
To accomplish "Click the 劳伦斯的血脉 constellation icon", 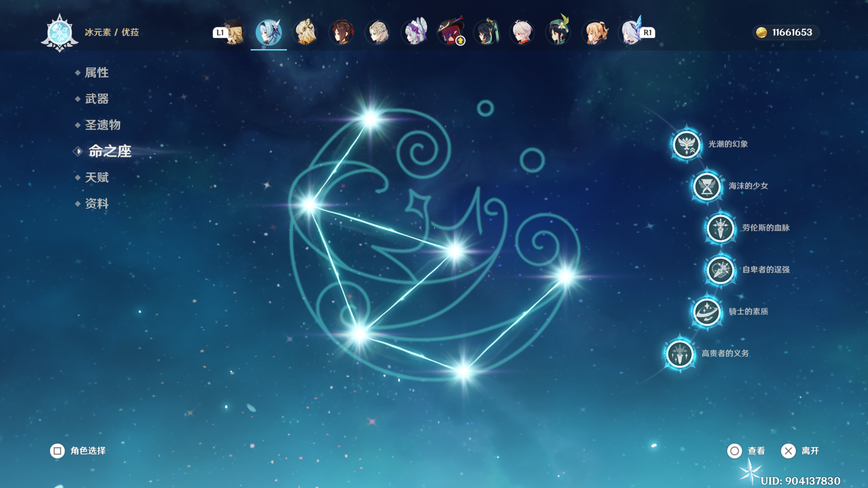I will 720,228.
